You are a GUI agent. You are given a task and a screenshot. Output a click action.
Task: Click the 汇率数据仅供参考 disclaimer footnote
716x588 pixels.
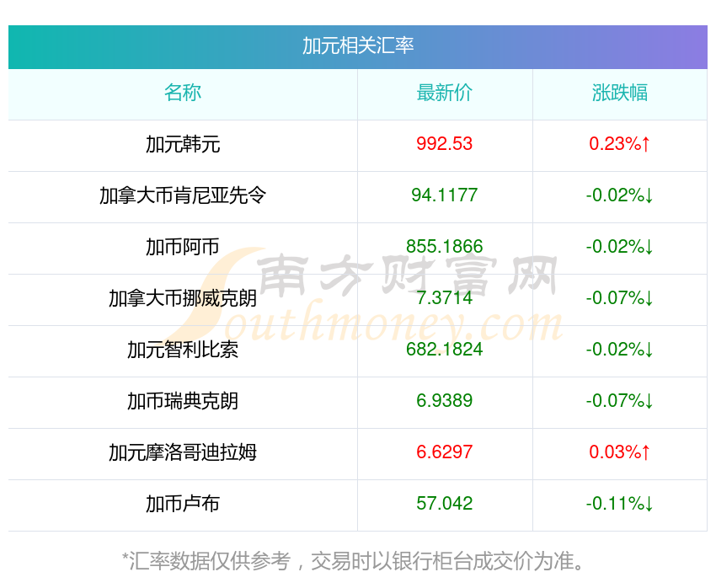[x=352, y=561]
